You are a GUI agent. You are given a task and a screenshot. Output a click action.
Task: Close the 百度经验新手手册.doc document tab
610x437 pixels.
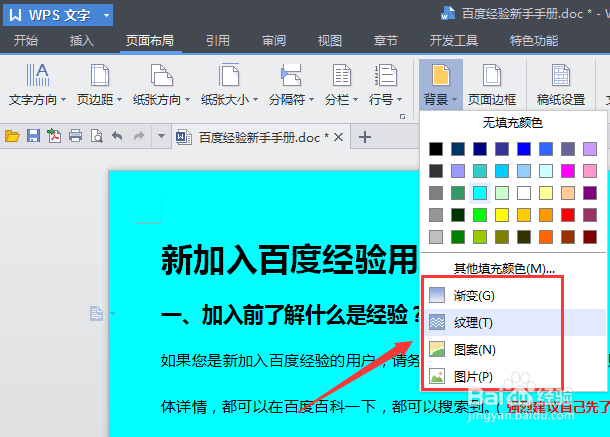(x=338, y=137)
